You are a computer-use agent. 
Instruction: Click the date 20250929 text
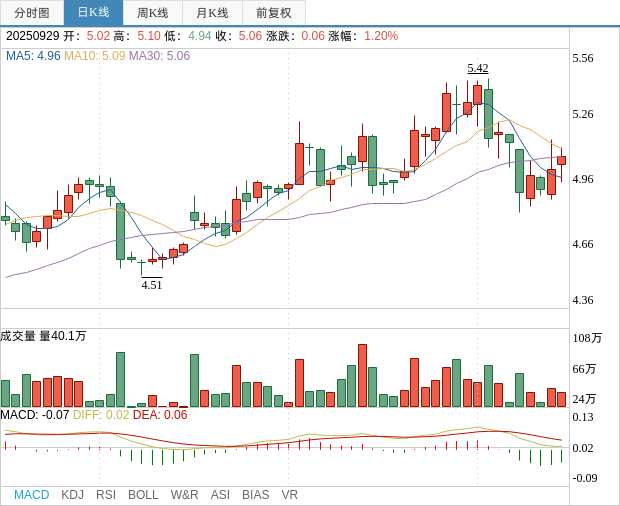(x=32, y=36)
